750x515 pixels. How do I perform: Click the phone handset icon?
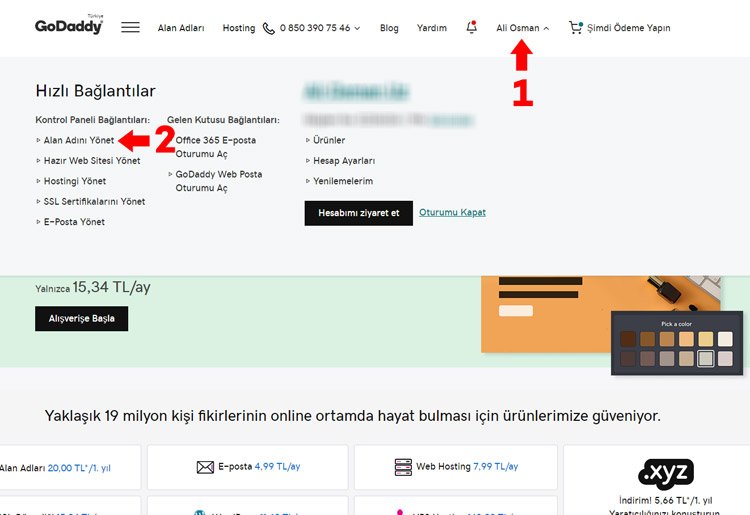point(269,29)
